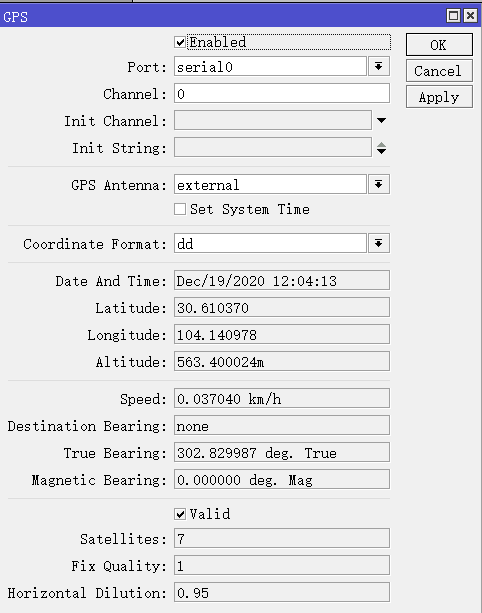482x613 pixels.
Task: Click the Init String text field
Action: (273, 147)
